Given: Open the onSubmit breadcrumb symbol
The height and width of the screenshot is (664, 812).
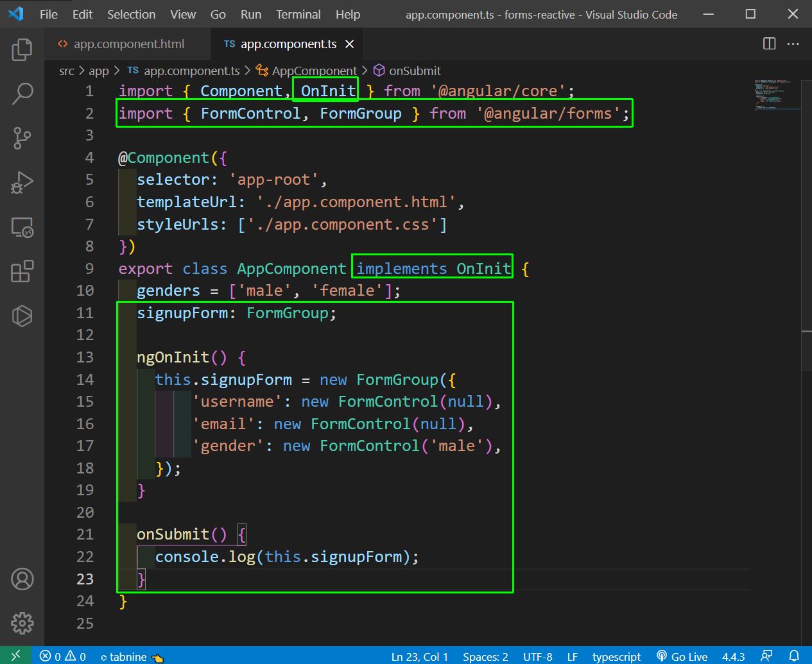Looking at the screenshot, I should [408, 71].
